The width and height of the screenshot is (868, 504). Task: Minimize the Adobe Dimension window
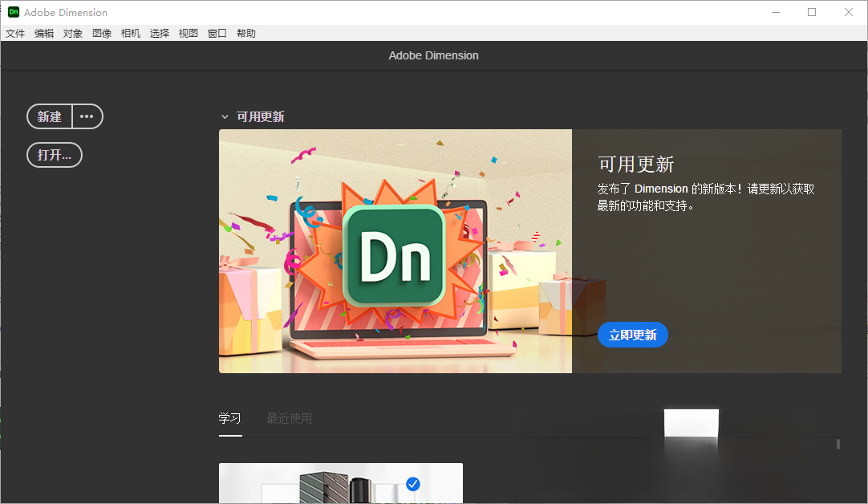776,12
